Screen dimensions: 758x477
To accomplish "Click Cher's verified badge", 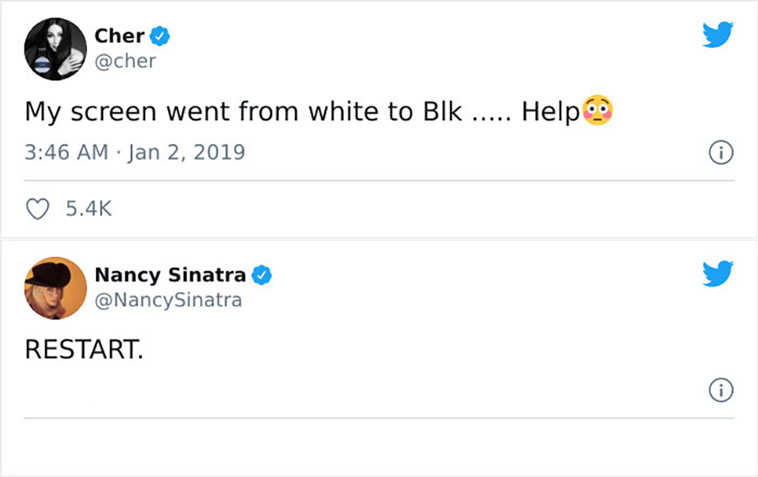I will (160, 36).
